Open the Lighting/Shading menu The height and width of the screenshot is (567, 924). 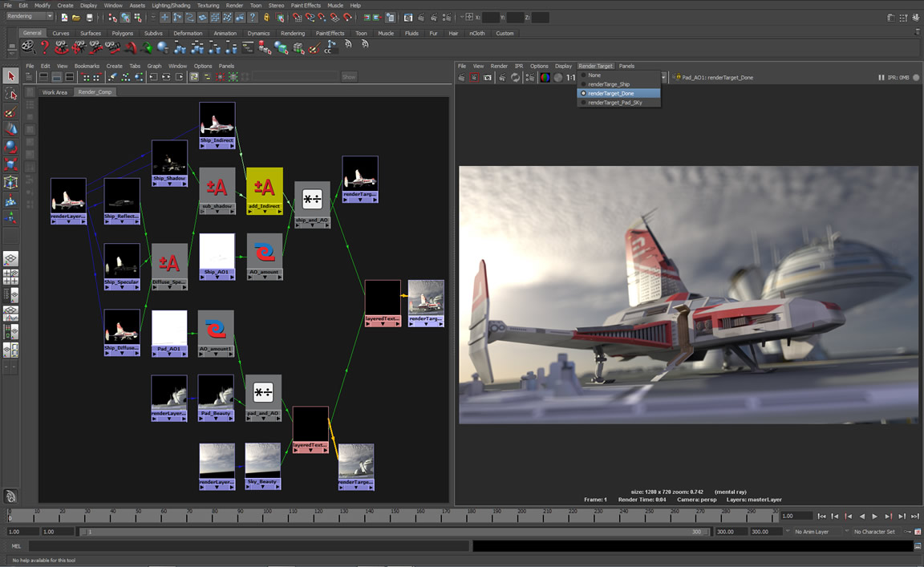(171, 6)
